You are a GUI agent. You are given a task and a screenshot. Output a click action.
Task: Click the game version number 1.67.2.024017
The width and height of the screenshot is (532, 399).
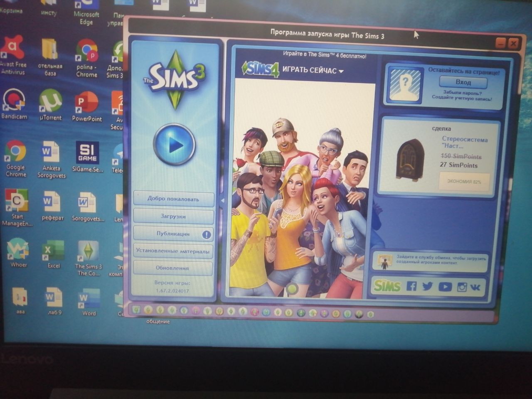[x=172, y=291]
